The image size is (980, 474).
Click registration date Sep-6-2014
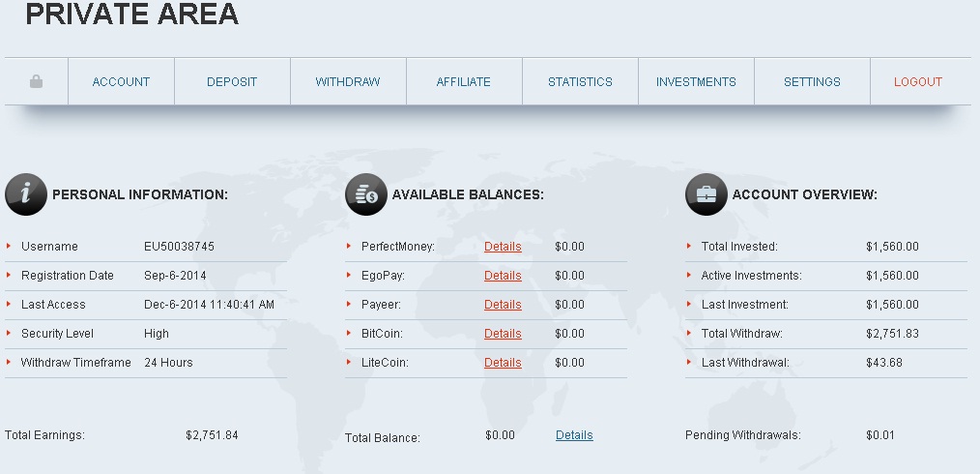coord(175,275)
